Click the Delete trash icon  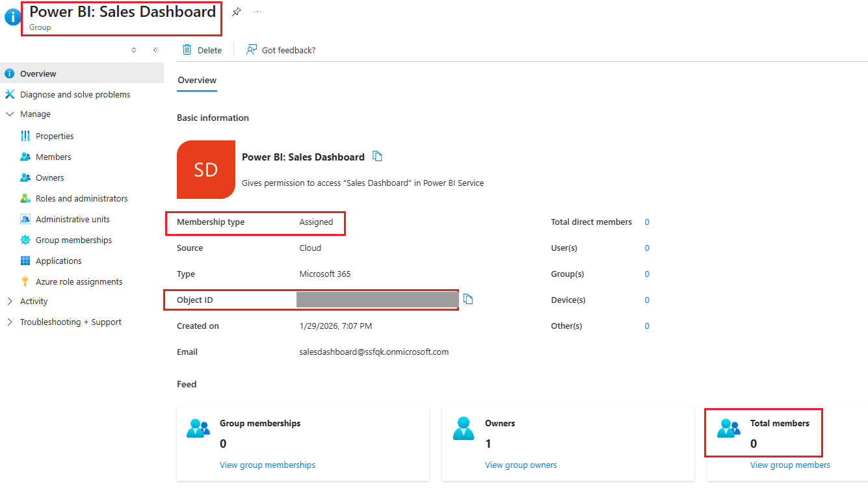187,50
